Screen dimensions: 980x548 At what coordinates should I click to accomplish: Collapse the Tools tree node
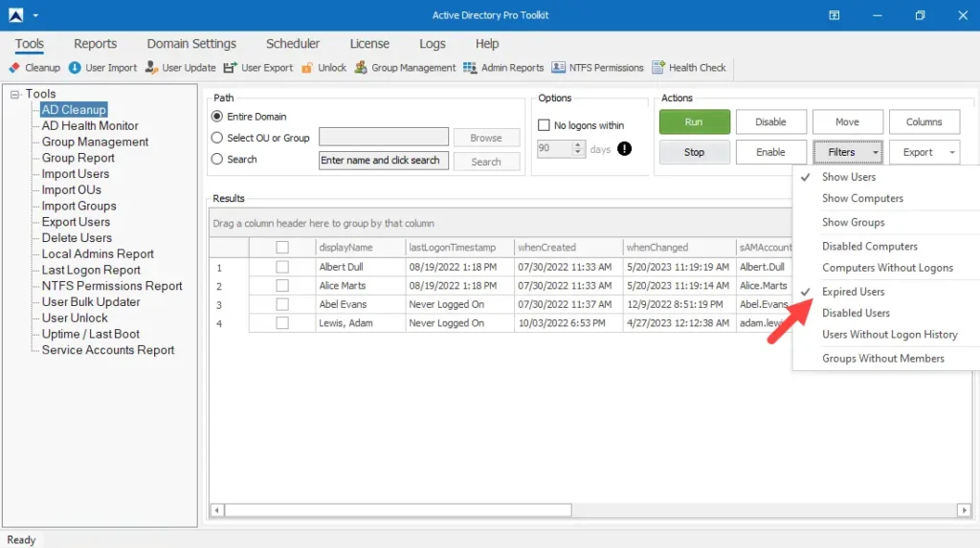pyautogui.click(x=15, y=95)
